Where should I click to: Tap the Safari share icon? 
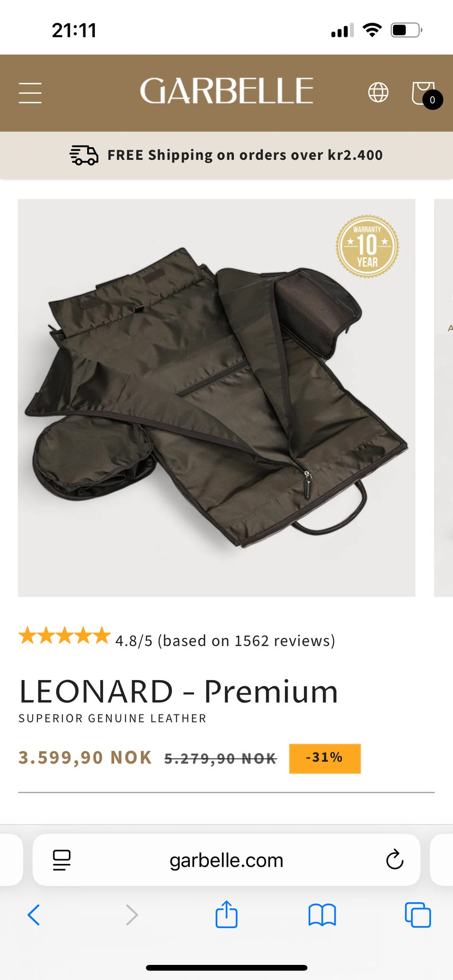pos(226,914)
